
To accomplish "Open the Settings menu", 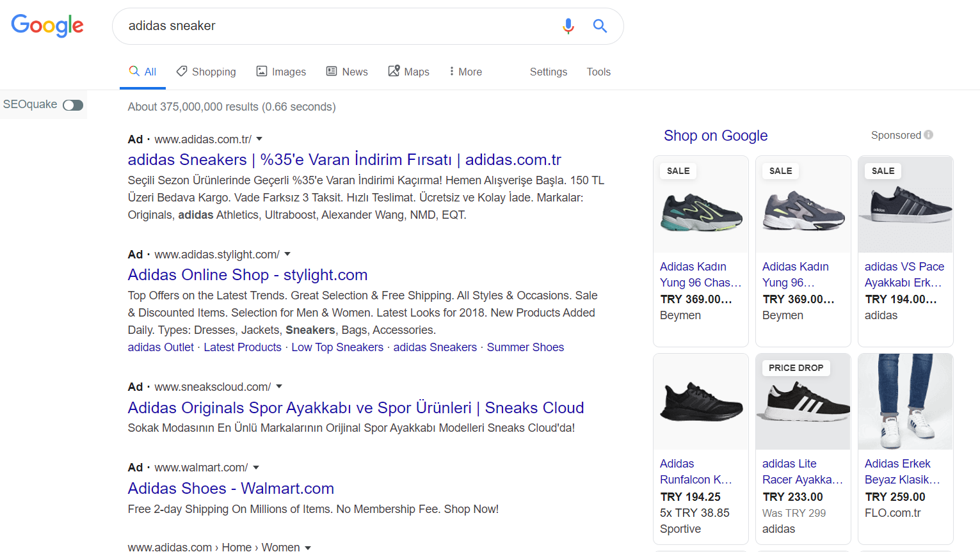I will [x=549, y=72].
